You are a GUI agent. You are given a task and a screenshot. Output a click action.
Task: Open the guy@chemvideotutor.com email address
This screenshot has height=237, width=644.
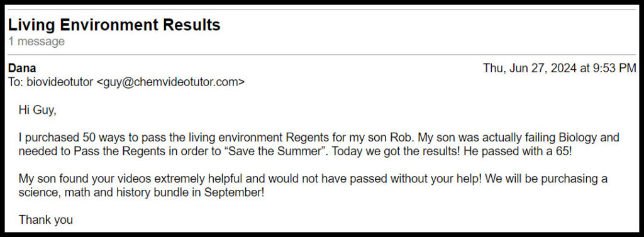point(170,82)
